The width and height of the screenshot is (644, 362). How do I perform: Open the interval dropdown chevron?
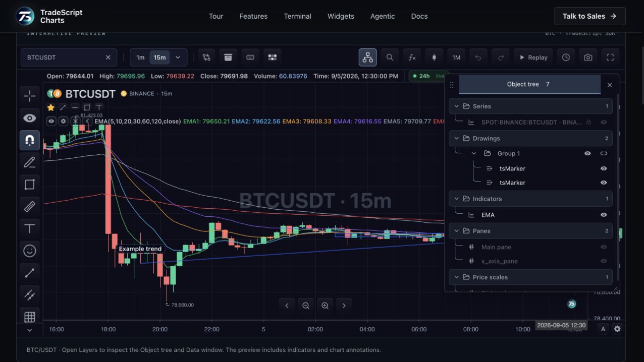click(178, 57)
